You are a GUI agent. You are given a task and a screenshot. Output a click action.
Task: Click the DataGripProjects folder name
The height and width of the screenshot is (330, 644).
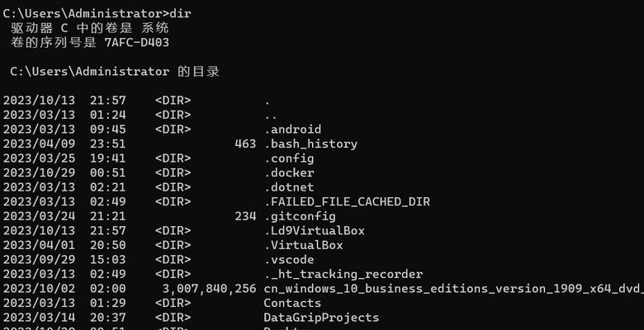321,318
